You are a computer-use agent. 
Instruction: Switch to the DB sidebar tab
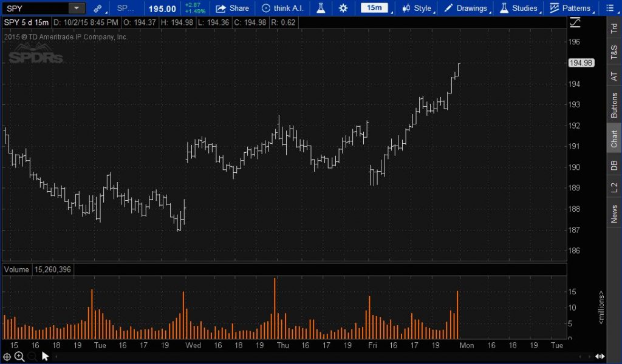coord(614,165)
